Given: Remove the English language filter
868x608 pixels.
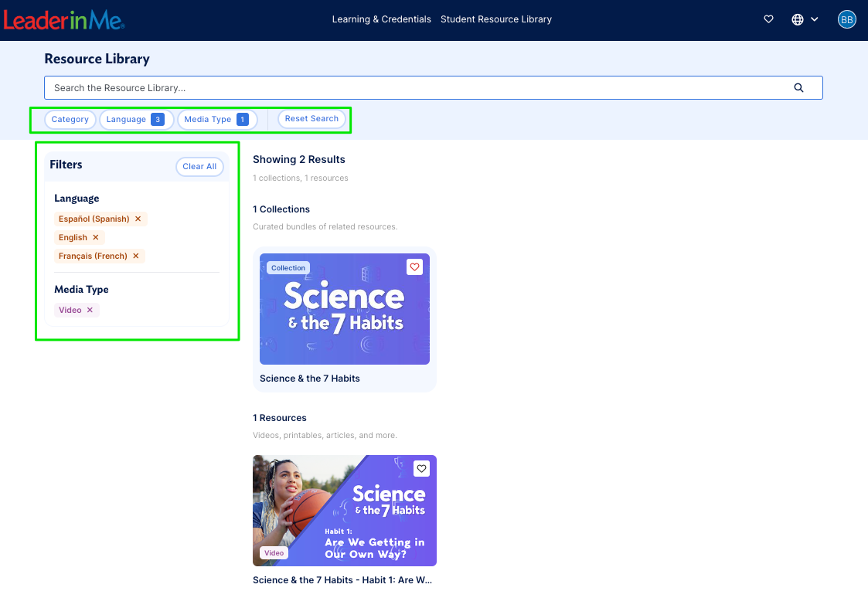Looking at the screenshot, I should pos(96,237).
